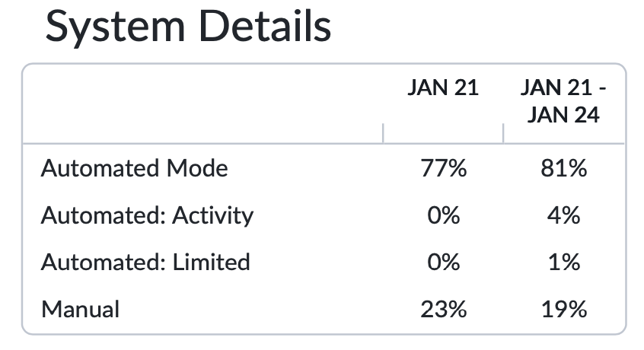Select the JAN 21 column header
The image size is (644, 350).
[x=443, y=87]
